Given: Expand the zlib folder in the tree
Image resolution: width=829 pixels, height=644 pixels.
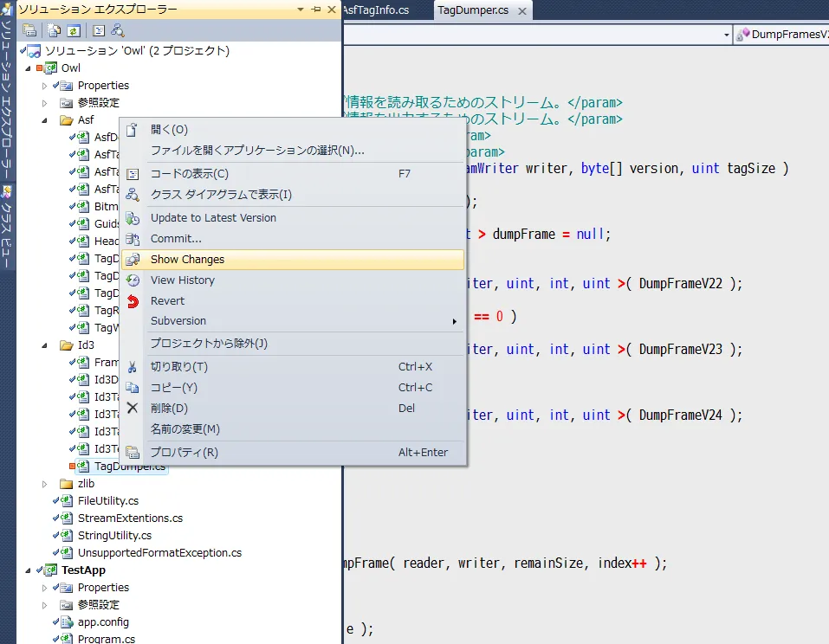Looking at the screenshot, I should 46,484.
